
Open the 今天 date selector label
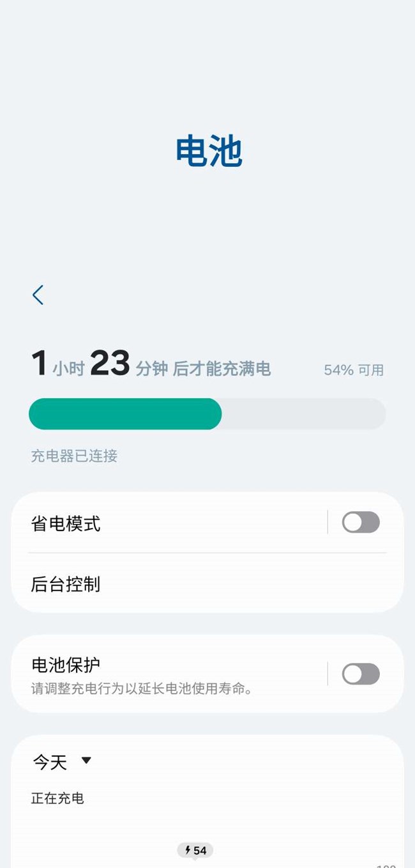[x=50, y=762]
